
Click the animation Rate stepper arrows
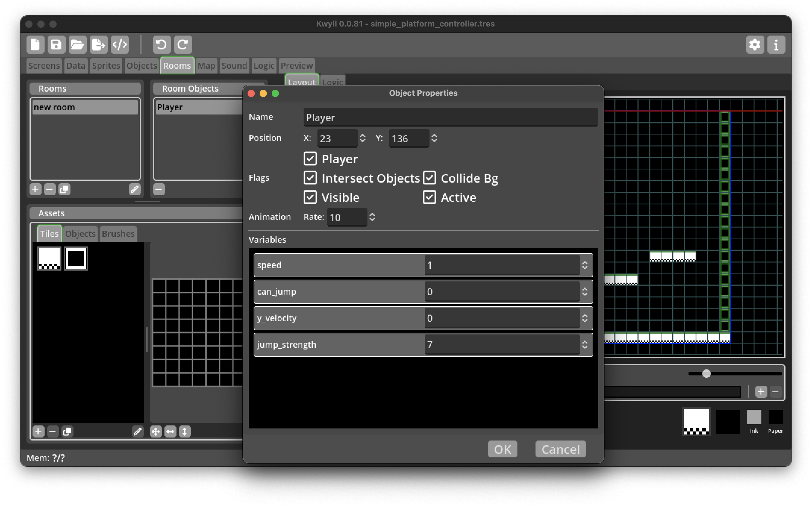372,217
